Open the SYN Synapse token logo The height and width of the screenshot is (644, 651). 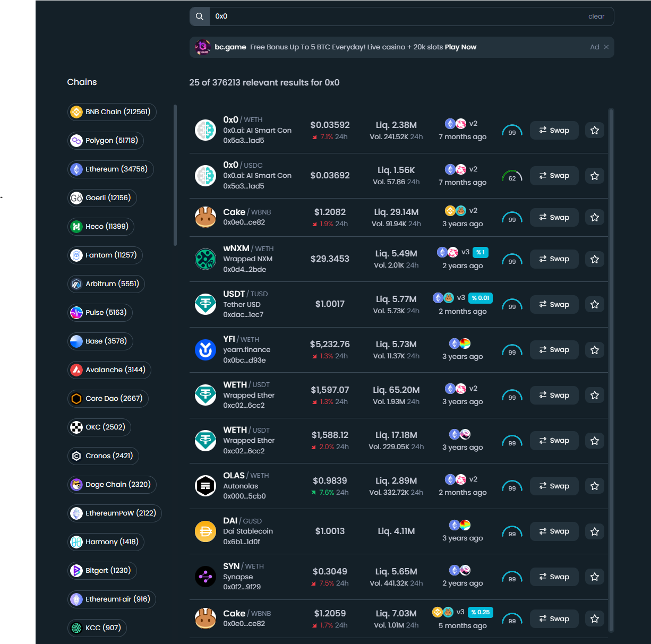coord(205,577)
